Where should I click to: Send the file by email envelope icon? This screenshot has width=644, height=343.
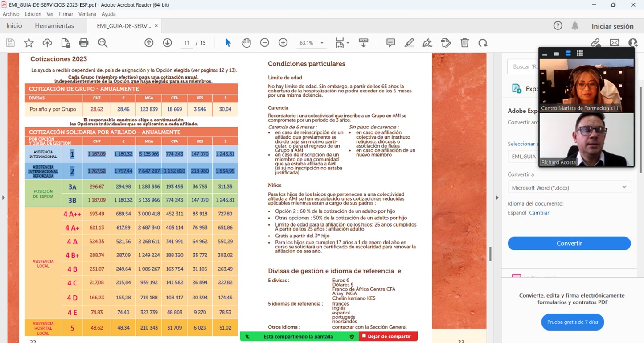(x=615, y=43)
